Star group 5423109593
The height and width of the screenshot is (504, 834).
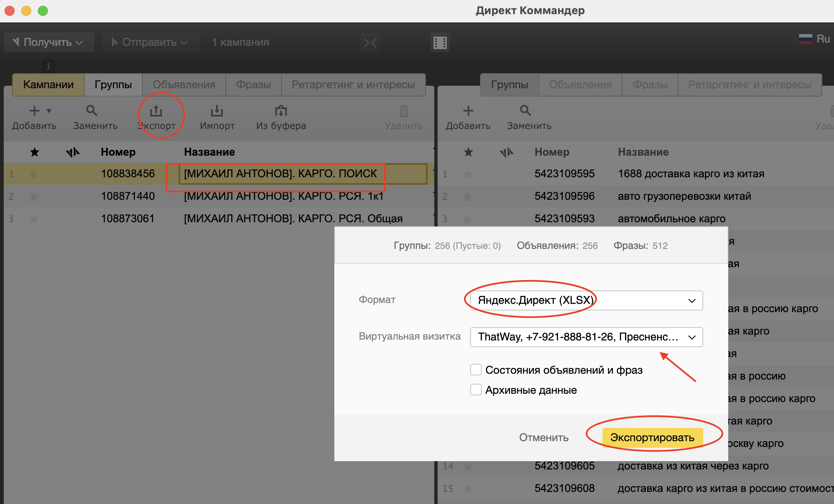point(468,219)
